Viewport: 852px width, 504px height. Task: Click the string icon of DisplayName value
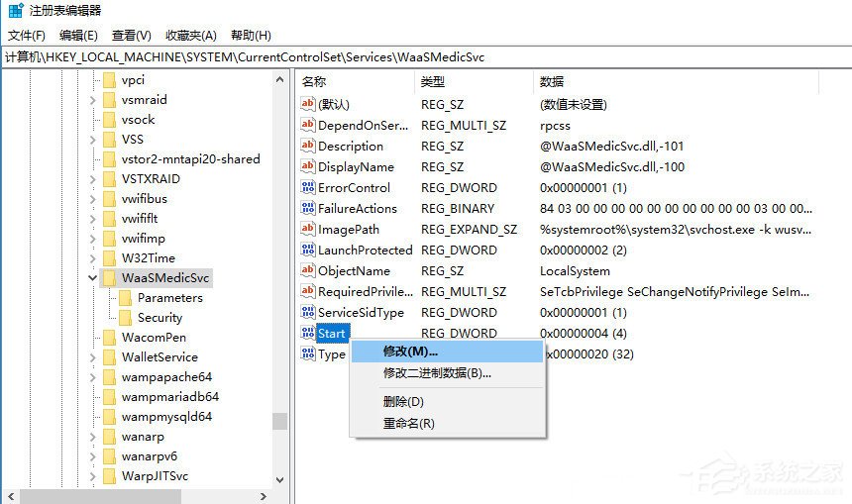[x=307, y=166]
